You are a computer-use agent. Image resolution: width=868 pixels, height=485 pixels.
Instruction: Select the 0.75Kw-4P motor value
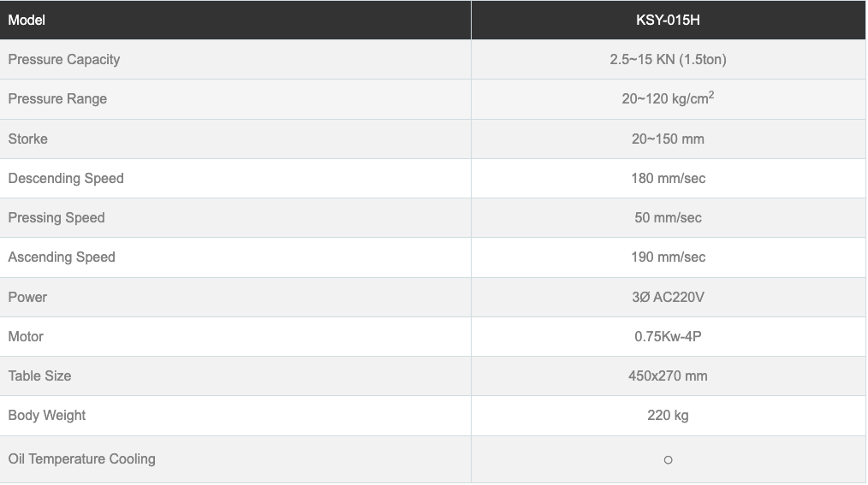[668, 336]
